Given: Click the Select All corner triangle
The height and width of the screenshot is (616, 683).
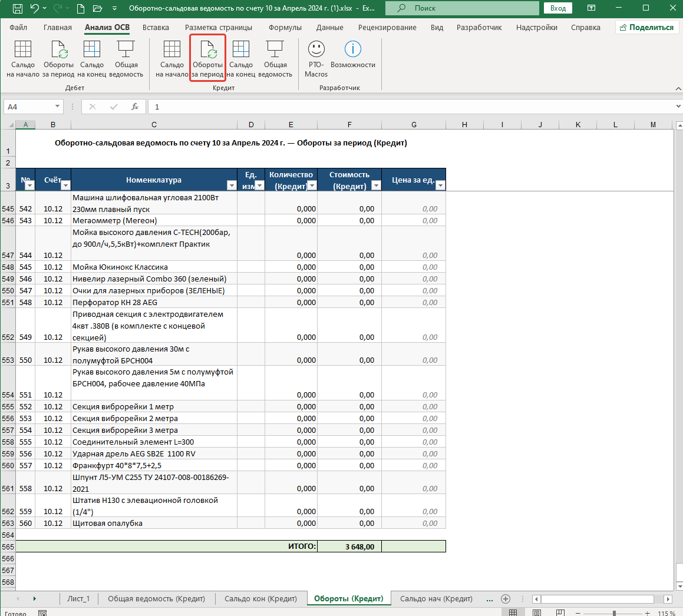Looking at the screenshot, I should point(11,125).
